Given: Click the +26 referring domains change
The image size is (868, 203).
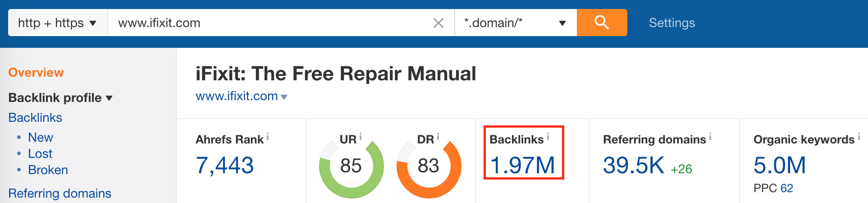Looking at the screenshot, I should click(x=681, y=169).
